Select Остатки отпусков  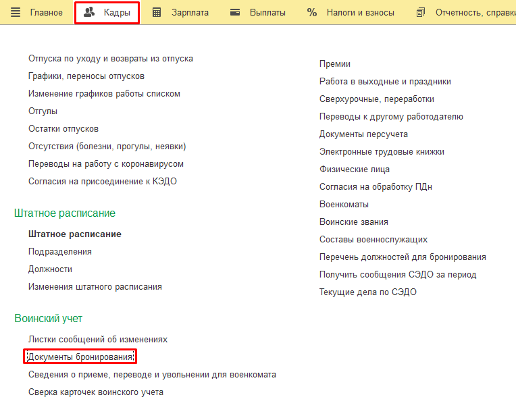tap(63, 129)
